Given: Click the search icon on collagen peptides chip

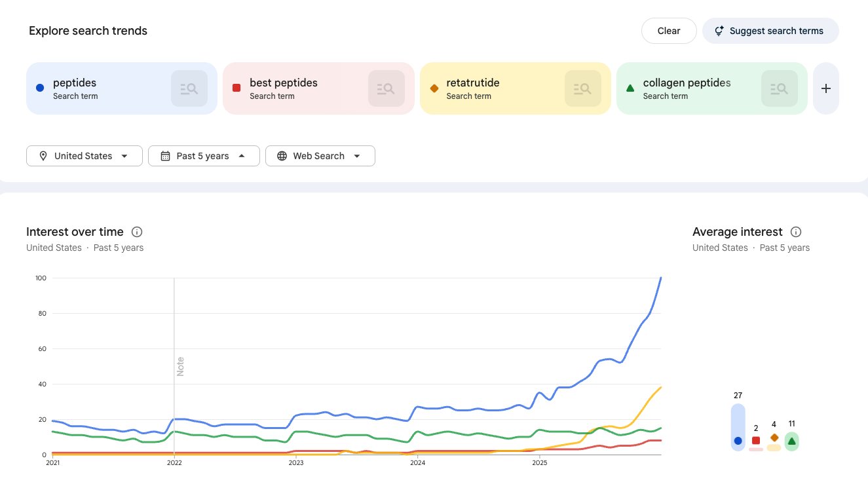Looking at the screenshot, I should coord(779,88).
